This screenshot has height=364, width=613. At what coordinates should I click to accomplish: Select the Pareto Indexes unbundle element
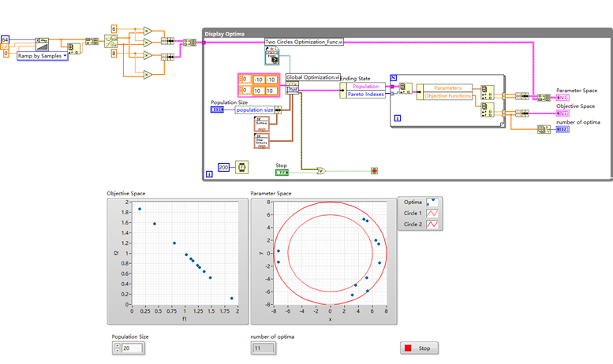(x=366, y=94)
